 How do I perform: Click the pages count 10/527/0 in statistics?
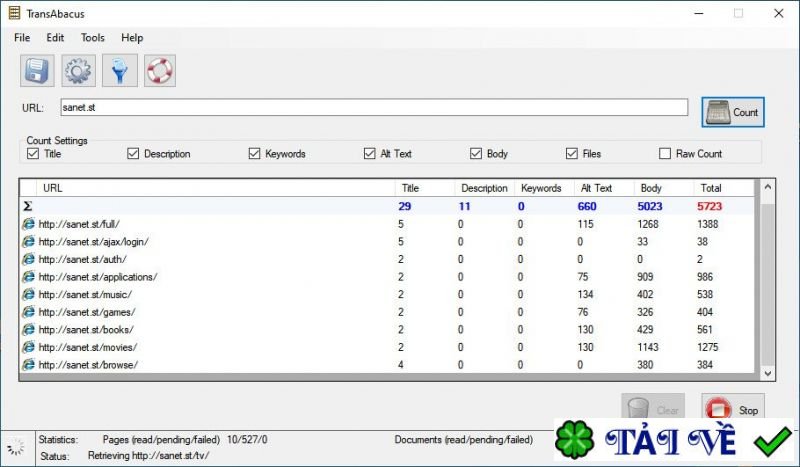tap(247, 439)
